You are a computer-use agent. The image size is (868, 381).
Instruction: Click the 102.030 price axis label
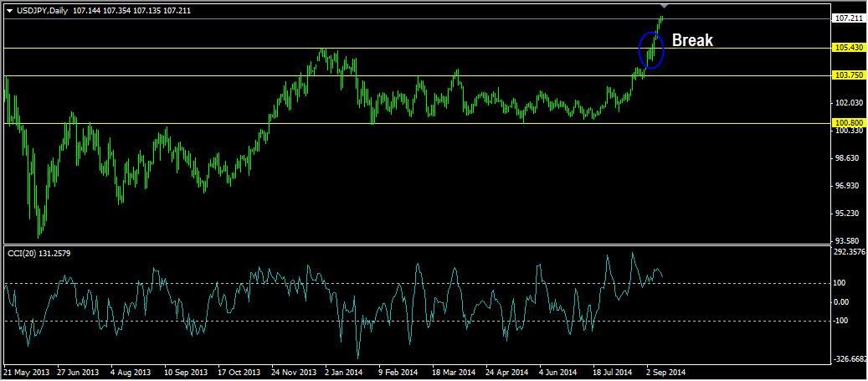848,103
